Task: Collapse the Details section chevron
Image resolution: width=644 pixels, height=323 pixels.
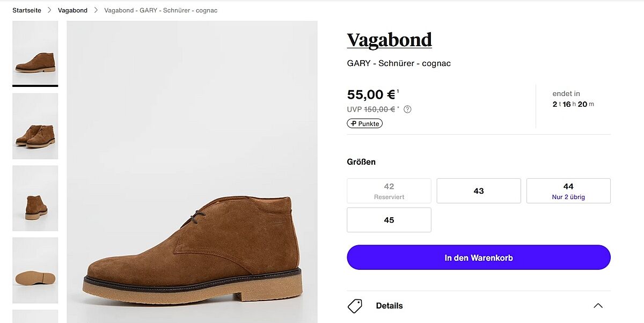Action: click(x=598, y=306)
